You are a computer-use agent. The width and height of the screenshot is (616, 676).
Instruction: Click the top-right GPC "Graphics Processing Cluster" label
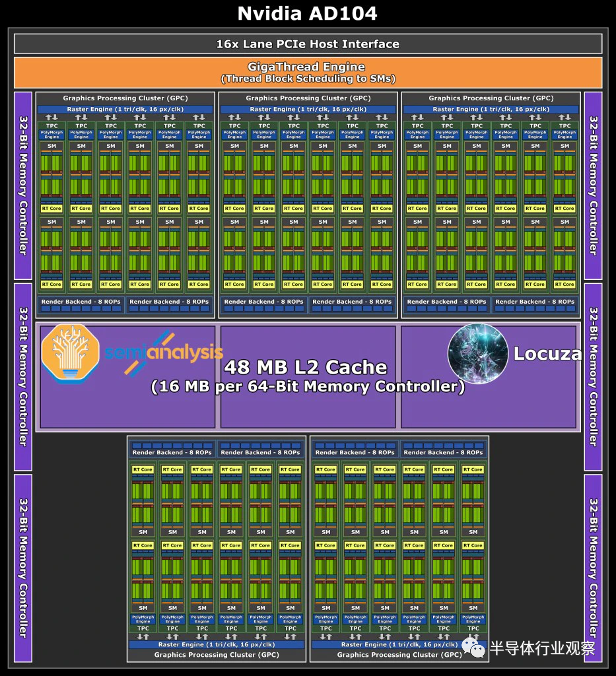tap(491, 98)
